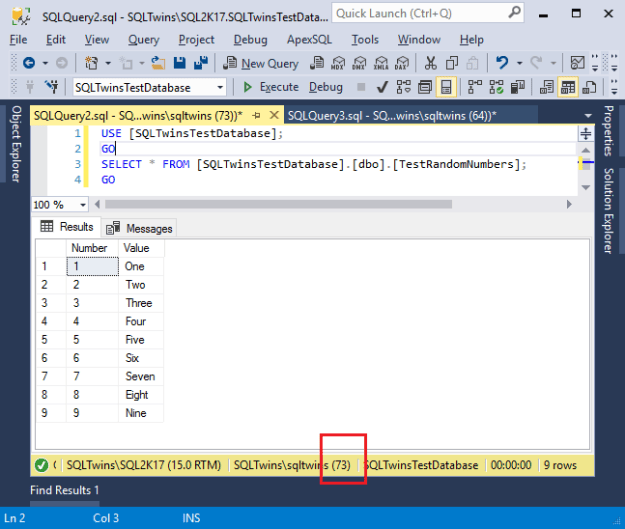625x529 pixels.
Task: Open the Project menu
Action: (196, 39)
